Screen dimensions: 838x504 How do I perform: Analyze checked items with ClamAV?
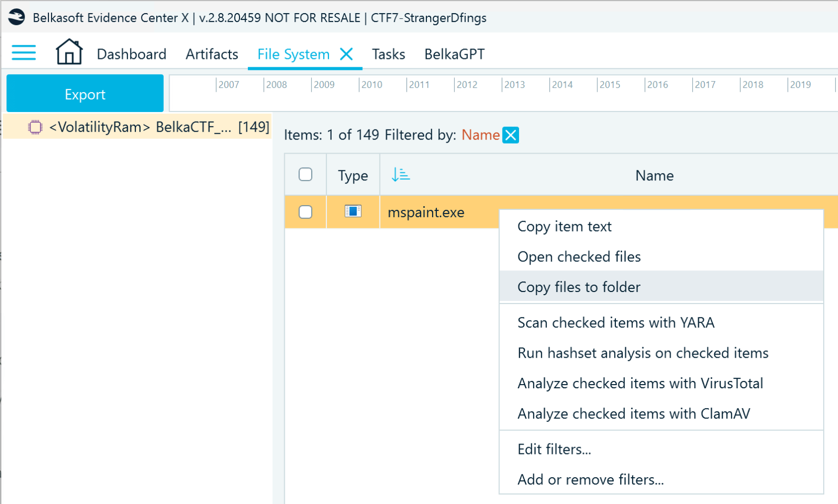click(x=661, y=414)
